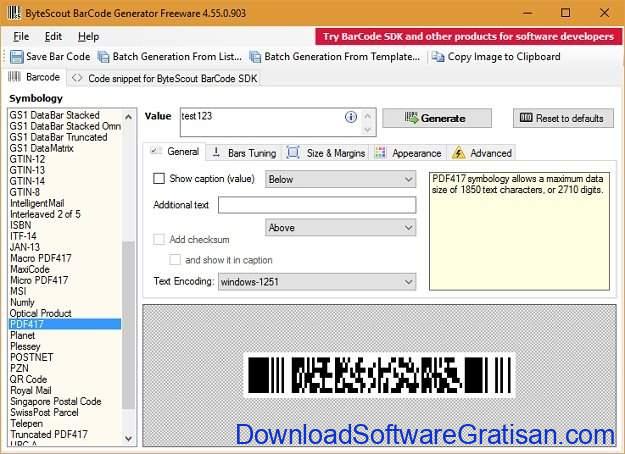
Task: Switch to the Bars Tuning tab
Action: click(x=244, y=153)
